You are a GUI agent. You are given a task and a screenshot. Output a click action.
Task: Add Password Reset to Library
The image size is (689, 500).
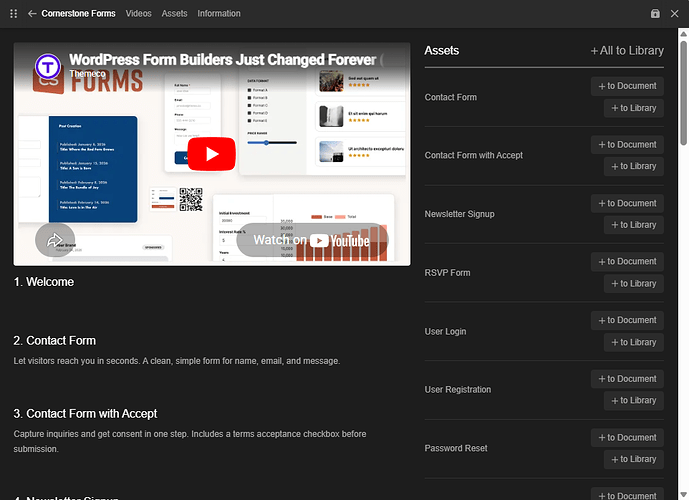(634, 460)
